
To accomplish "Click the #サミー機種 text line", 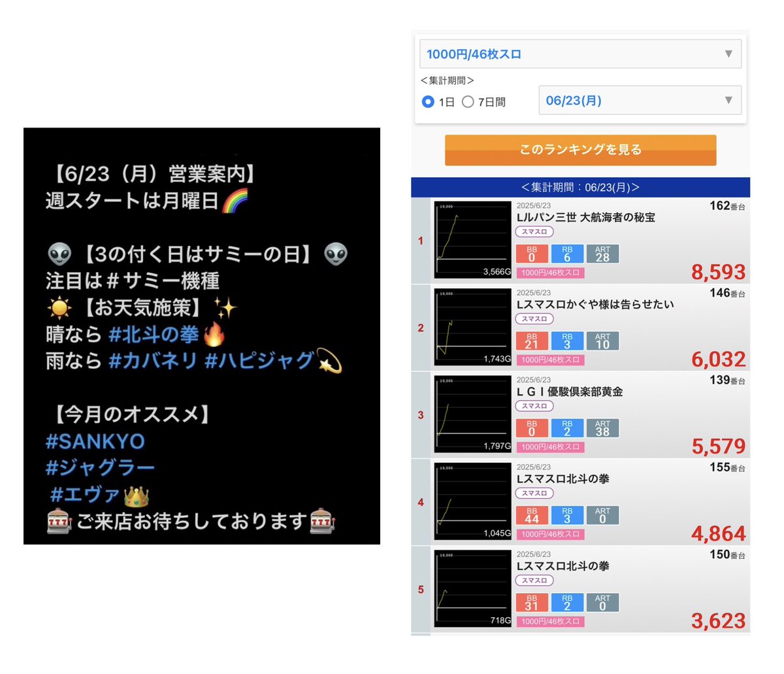I will click(x=133, y=281).
